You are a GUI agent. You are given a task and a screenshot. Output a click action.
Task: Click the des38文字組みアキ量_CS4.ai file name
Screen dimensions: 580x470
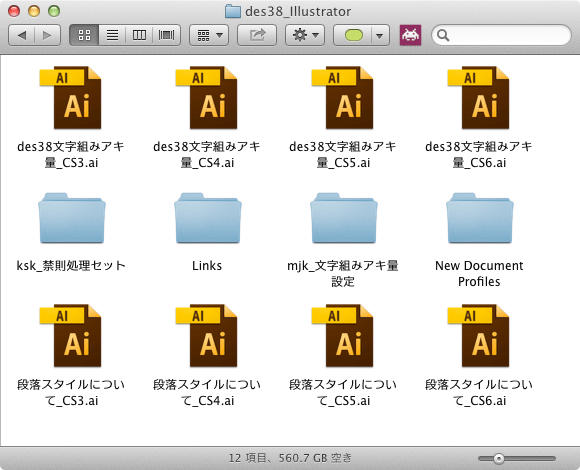pos(207,155)
